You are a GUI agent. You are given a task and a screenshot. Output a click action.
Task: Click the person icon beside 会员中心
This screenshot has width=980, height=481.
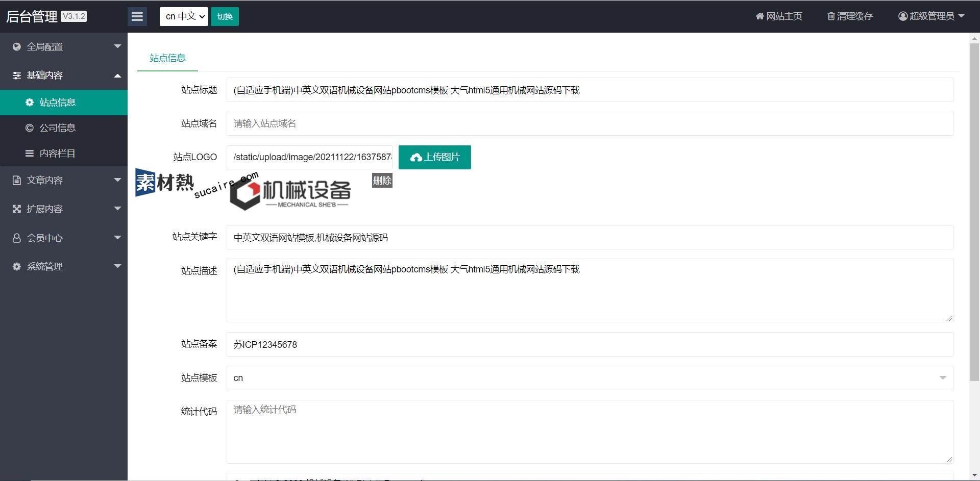(17, 238)
